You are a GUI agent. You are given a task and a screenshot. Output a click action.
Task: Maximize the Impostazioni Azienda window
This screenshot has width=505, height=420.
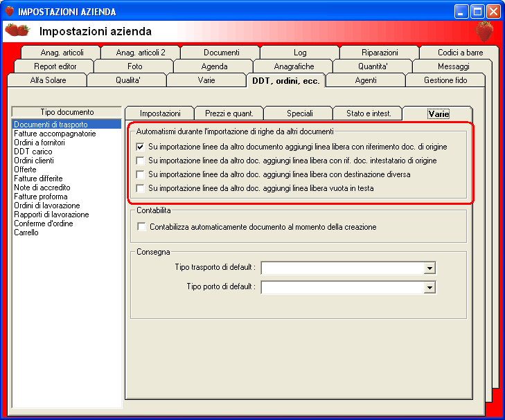tap(477, 12)
